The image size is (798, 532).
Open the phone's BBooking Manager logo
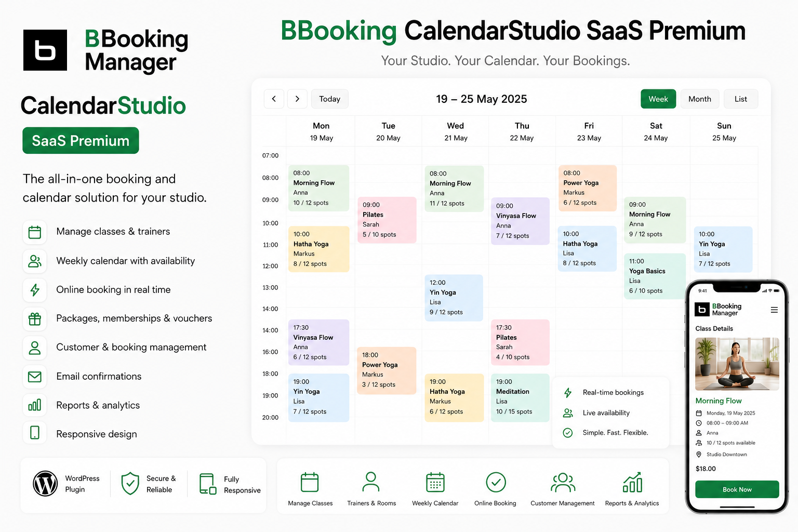[718, 310]
